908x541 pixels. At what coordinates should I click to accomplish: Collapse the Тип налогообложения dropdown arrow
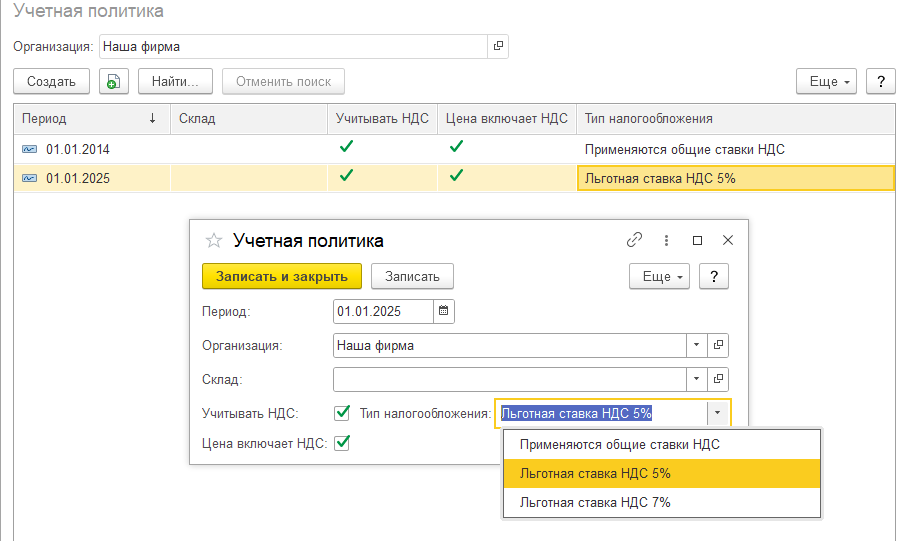(718, 412)
